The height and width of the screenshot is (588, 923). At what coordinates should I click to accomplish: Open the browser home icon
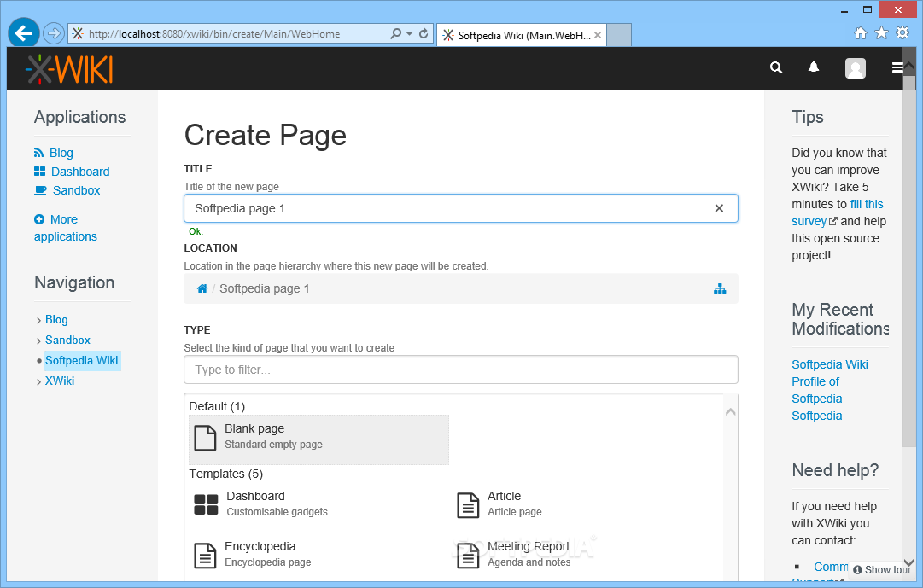[860, 33]
